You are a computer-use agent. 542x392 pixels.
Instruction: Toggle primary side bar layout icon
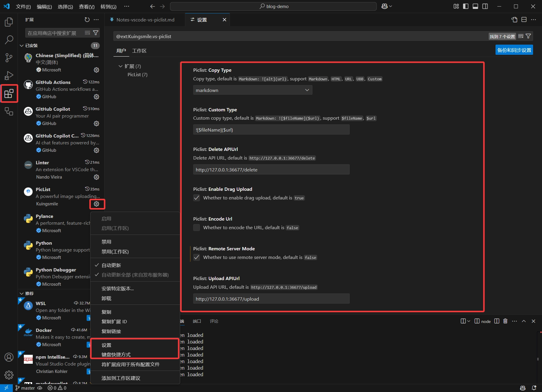(466, 6)
